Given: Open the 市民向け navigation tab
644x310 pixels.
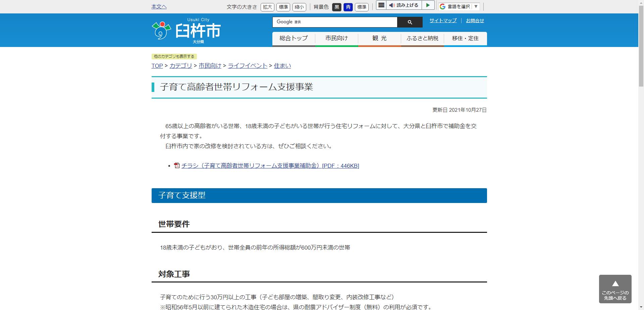Looking at the screenshot, I should coord(336,39).
